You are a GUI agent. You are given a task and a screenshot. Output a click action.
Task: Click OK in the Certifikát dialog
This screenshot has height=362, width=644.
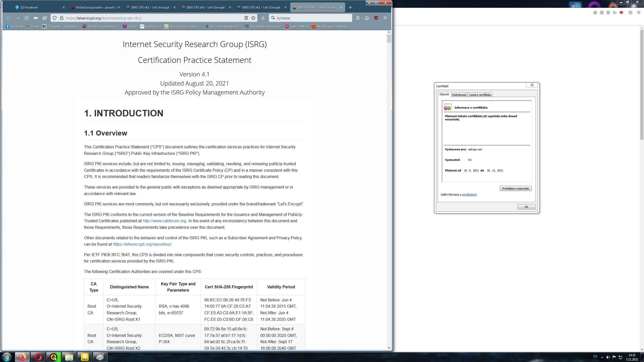pyautogui.click(x=526, y=207)
